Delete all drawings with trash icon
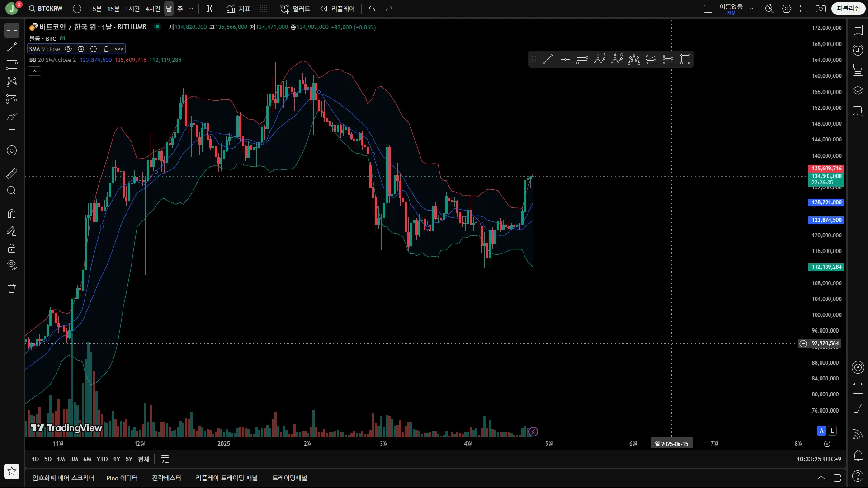The image size is (868, 488). point(12,288)
